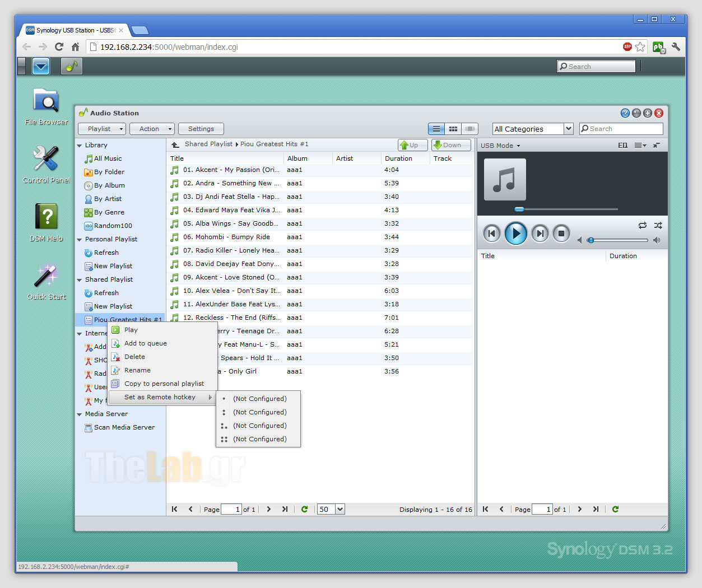
Task: Click the mute speaker icon
Action: (580, 240)
